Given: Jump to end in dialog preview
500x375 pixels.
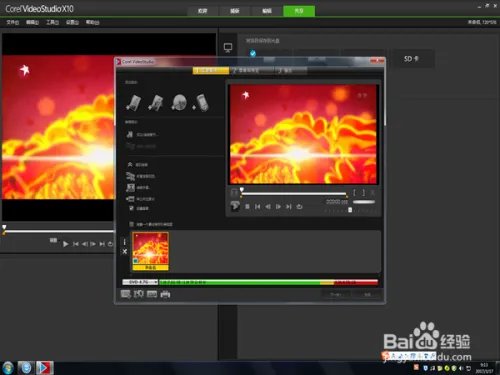Looking at the screenshot, I should (x=289, y=207).
